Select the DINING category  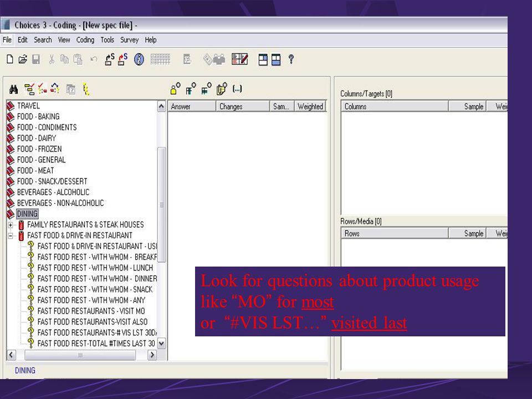[x=27, y=214]
